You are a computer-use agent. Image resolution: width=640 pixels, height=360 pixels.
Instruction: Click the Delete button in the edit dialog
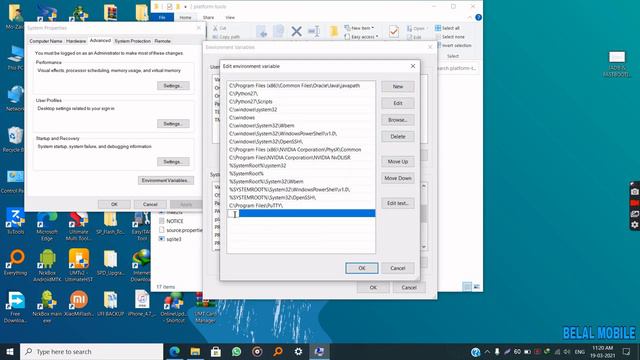398,137
